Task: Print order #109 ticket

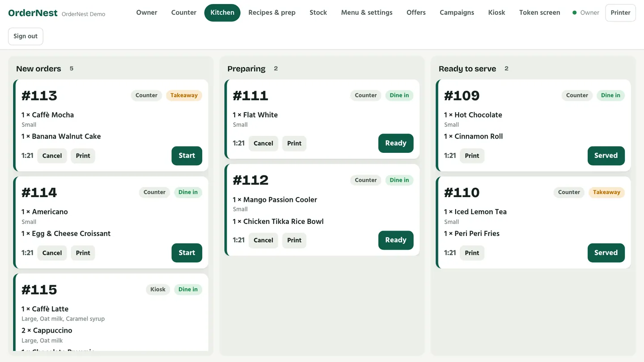Action: 472,156
